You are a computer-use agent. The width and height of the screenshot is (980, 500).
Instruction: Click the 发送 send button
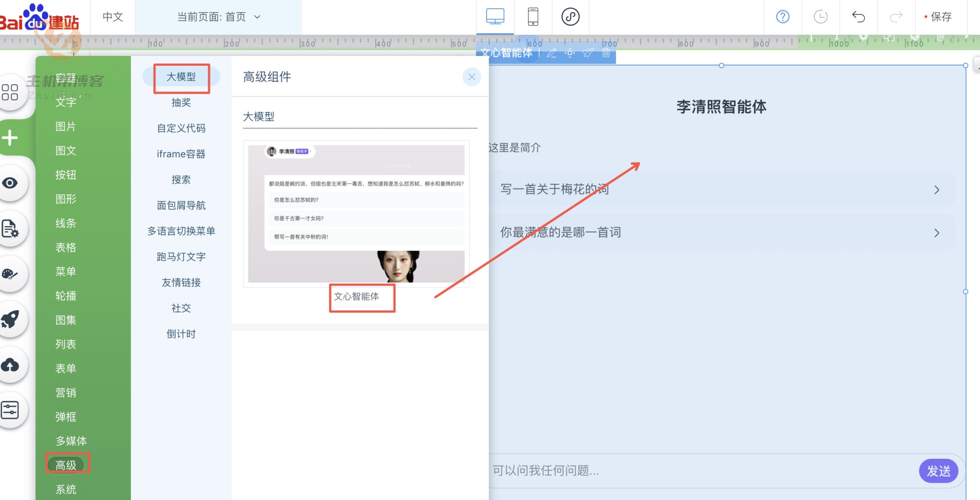point(938,471)
